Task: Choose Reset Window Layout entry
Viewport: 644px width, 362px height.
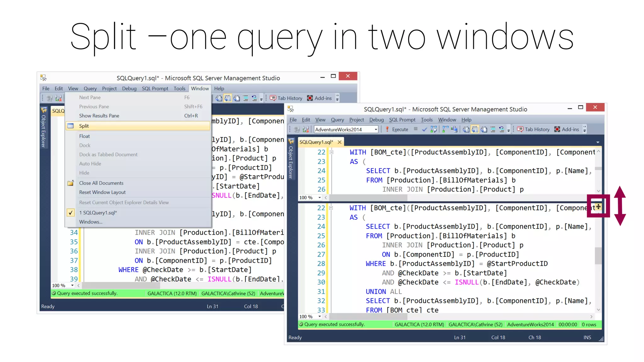Action: (x=138, y=192)
